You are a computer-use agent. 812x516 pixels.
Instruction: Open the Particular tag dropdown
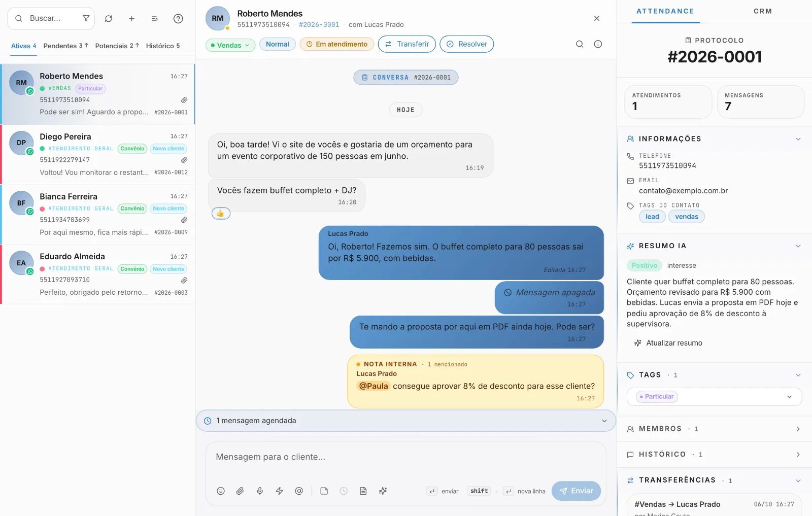(714, 397)
